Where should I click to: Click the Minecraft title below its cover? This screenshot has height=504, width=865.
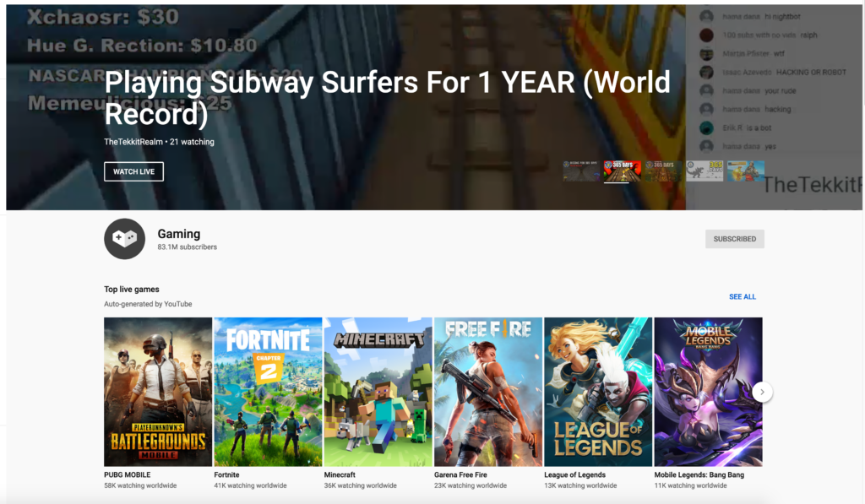pos(340,474)
